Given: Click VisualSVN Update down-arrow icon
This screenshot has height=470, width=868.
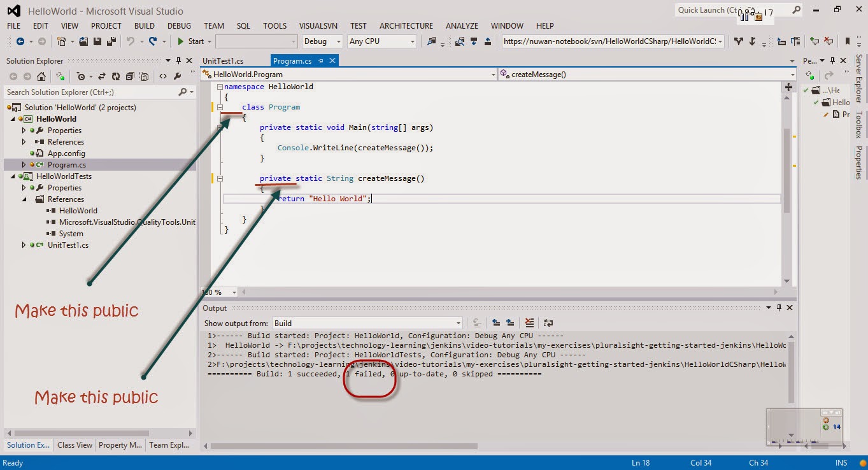Looking at the screenshot, I should tap(474, 41).
